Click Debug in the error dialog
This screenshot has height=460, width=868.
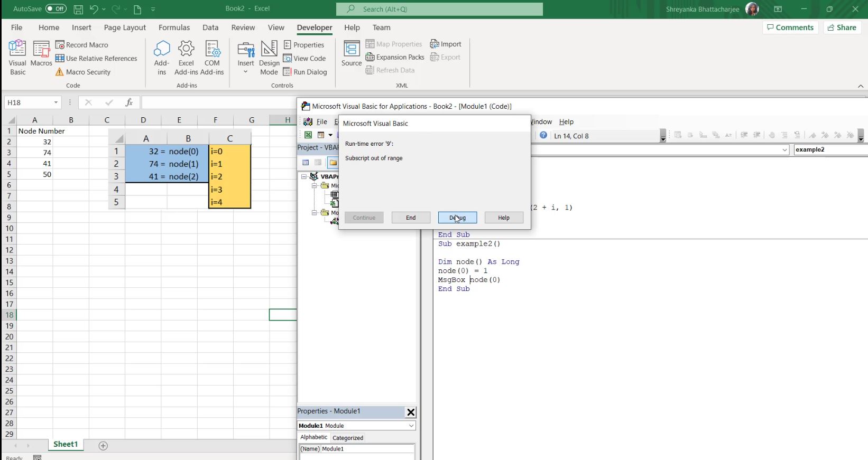[458, 218]
